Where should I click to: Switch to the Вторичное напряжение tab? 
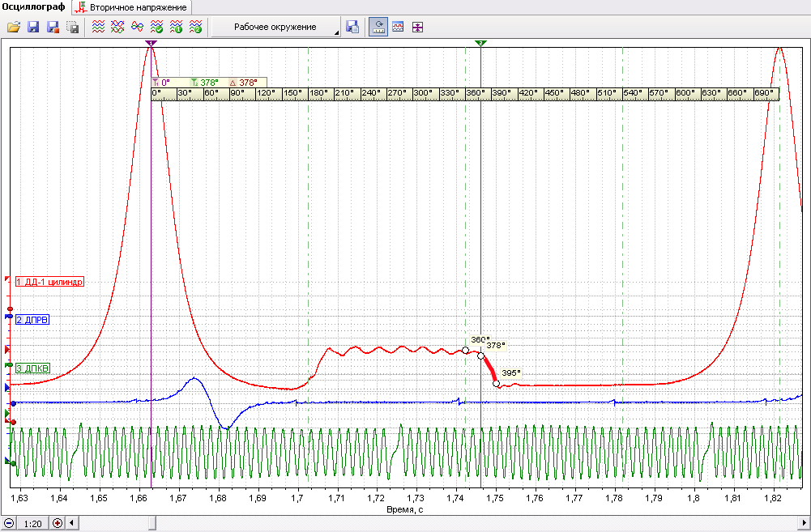point(131,7)
